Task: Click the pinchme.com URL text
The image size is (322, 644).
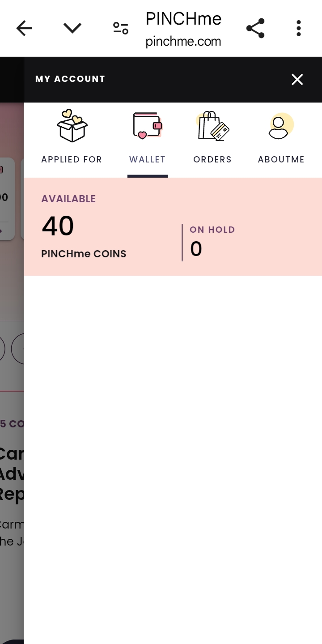Action: pos(183,42)
